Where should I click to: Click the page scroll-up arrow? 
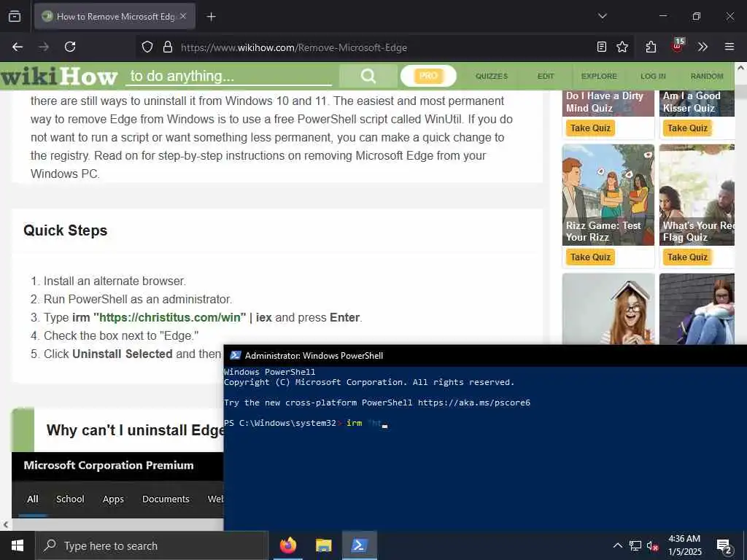740,68
